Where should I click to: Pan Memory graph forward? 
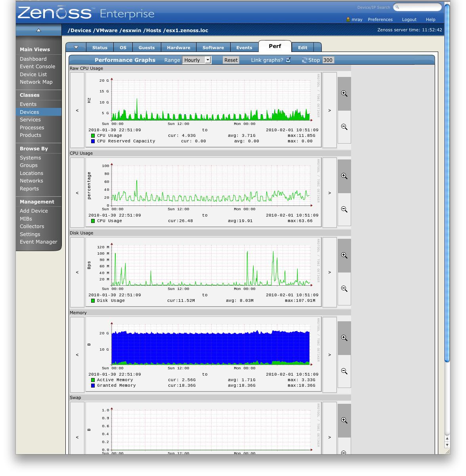(x=329, y=355)
